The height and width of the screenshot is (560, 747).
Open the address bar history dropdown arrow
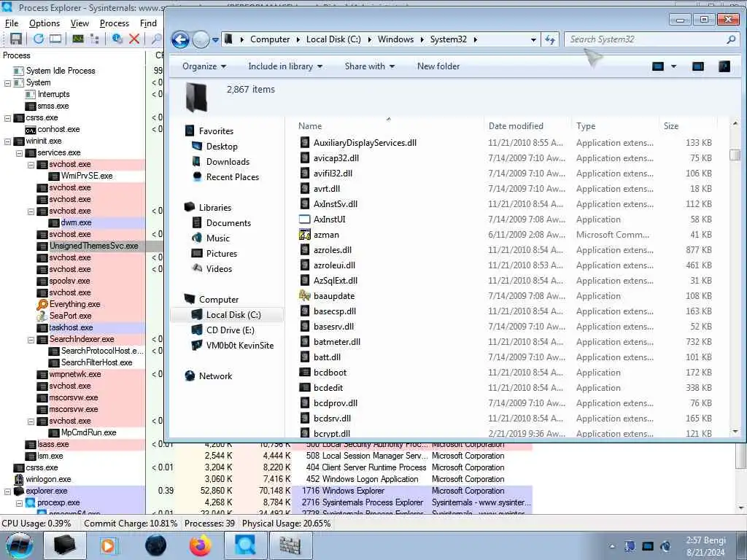(x=533, y=40)
